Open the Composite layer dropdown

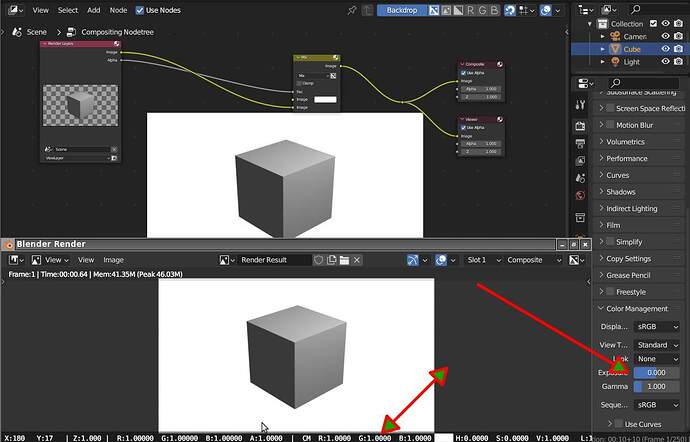[533, 260]
